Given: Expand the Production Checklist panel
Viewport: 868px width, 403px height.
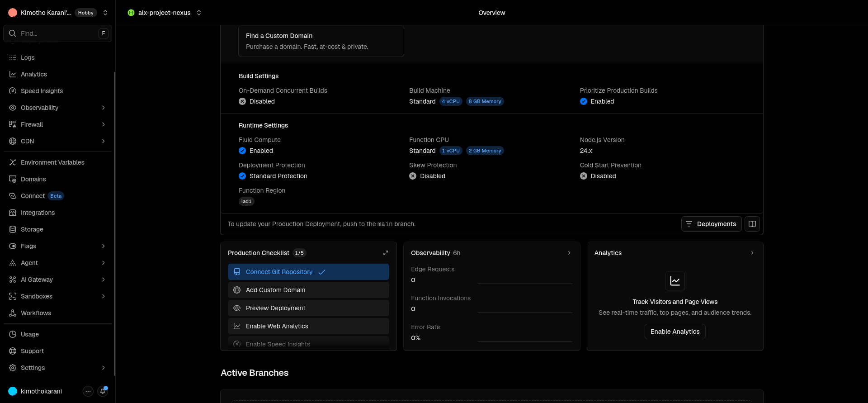Looking at the screenshot, I should (386, 253).
